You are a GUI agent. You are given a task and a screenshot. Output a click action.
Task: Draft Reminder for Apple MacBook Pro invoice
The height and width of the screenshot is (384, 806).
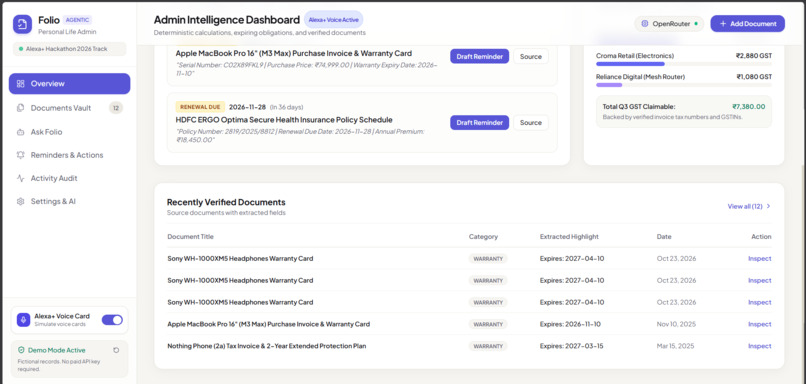tap(480, 57)
